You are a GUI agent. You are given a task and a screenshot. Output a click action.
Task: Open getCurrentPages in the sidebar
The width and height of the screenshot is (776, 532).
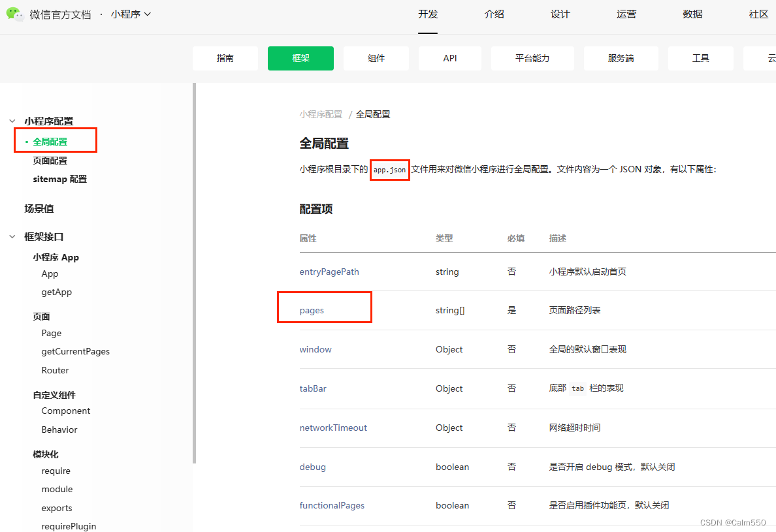[76, 352]
